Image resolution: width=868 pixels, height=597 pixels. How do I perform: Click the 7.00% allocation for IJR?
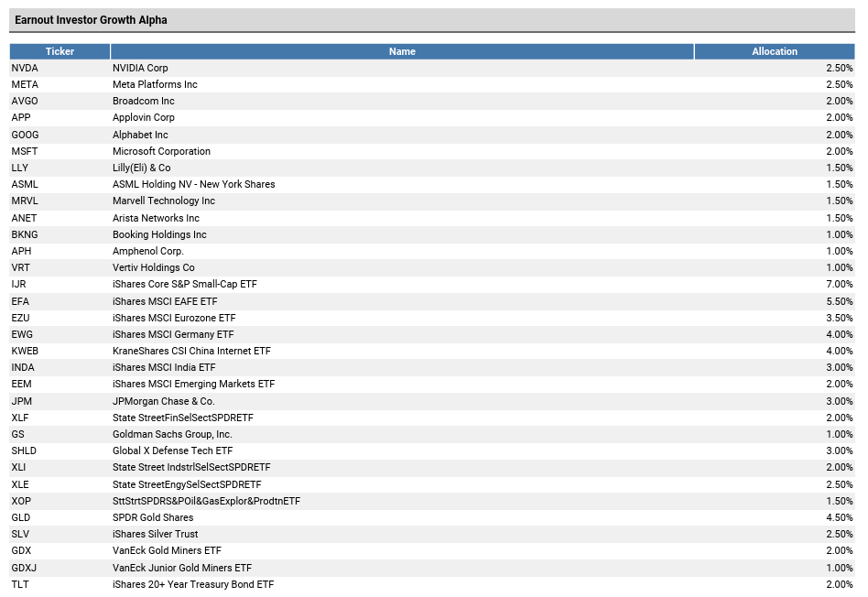[840, 284]
